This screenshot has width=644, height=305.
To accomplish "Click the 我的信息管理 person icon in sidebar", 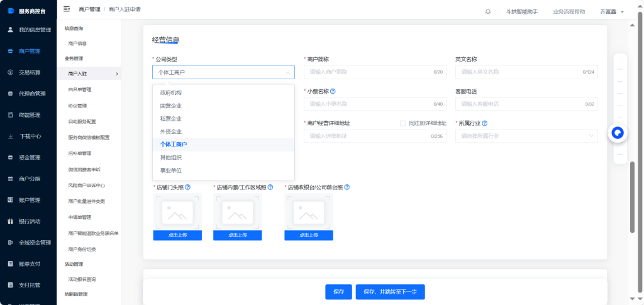I will click(x=11, y=30).
